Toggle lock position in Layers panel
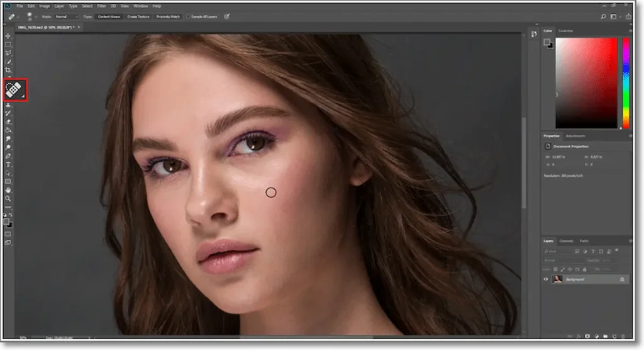644x350 pixels. pos(570,269)
